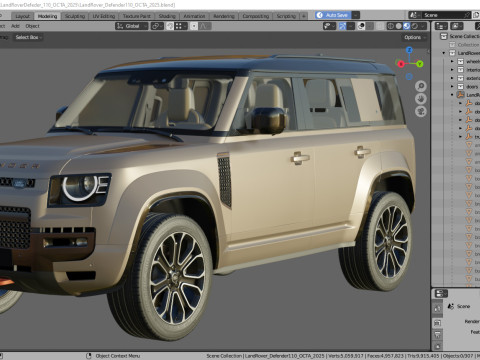Open the proportional editing falloff curve menu
This screenshot has width=480, height=360.
coord(205,26)
